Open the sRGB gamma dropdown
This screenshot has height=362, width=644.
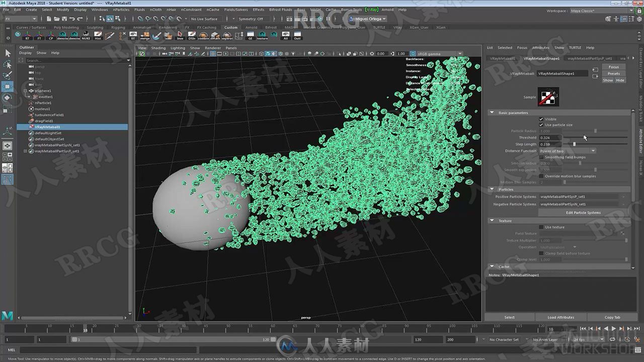coord(439,53)
